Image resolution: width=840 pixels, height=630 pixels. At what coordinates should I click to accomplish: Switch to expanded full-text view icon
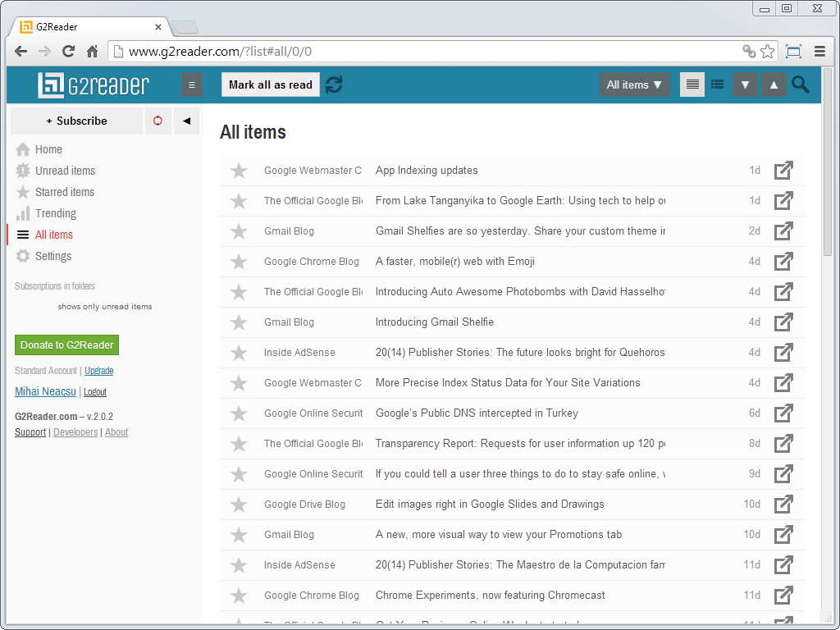pos(692,84)
